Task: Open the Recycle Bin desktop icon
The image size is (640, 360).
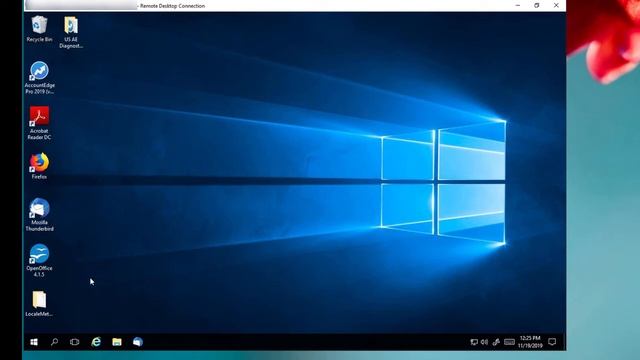Action: pyautogui.click(x=39, y=29)
